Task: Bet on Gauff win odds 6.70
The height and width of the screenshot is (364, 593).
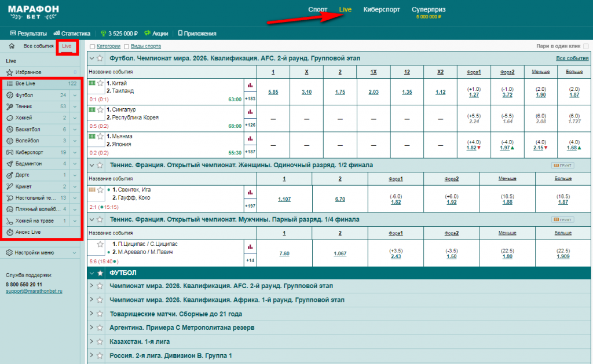Action: point(340,199)
